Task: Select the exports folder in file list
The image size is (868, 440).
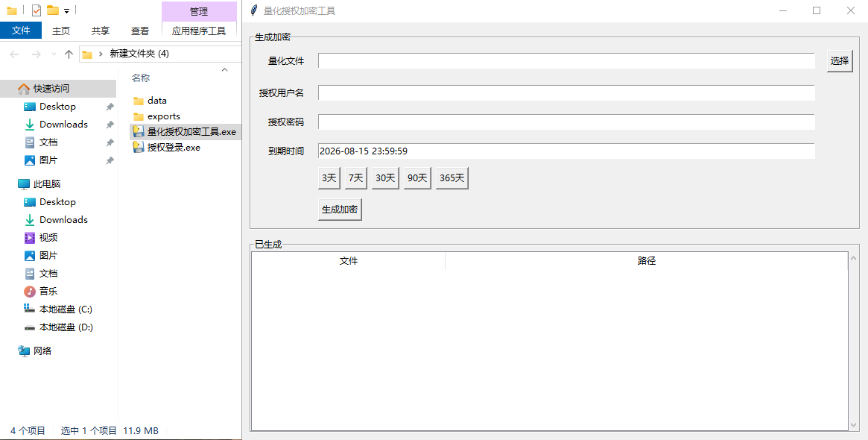Action: tap(163, 116)
